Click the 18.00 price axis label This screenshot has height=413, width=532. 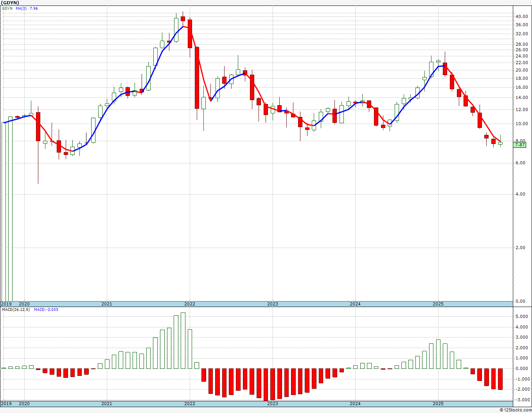[521, 78]
